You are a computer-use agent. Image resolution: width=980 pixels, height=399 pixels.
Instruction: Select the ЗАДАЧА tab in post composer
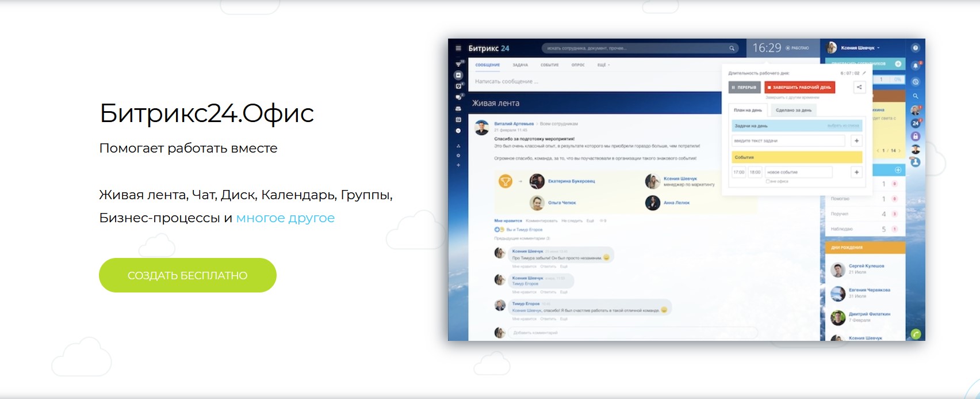[x=520, y=65]
